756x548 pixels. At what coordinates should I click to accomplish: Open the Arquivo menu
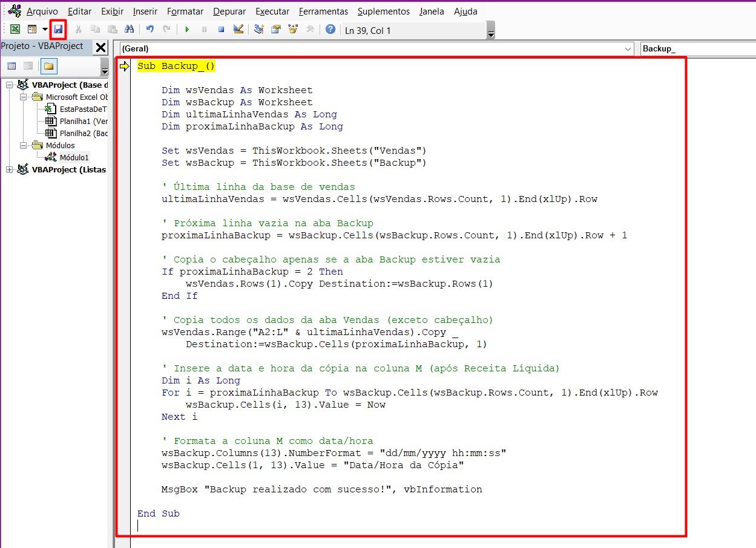pos(42,11)
